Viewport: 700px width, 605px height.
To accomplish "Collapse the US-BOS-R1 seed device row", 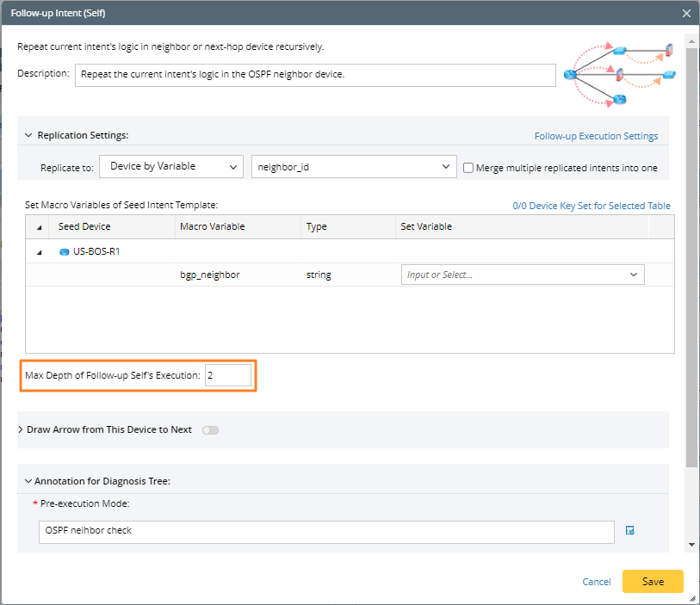I will pyautogui.click(x=38, y=252).
